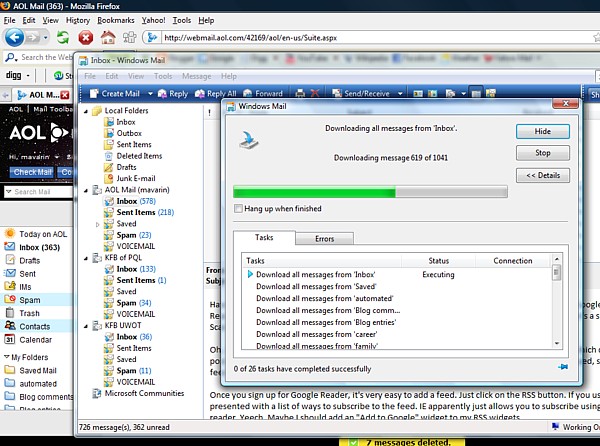Open Firefox Bookmarks menu

point(116,20)
